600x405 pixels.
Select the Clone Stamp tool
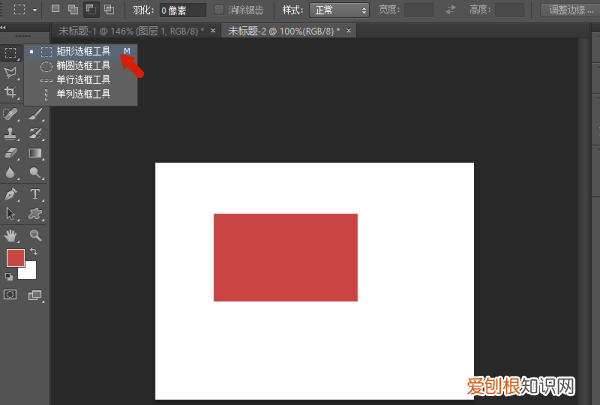[11, 134]
